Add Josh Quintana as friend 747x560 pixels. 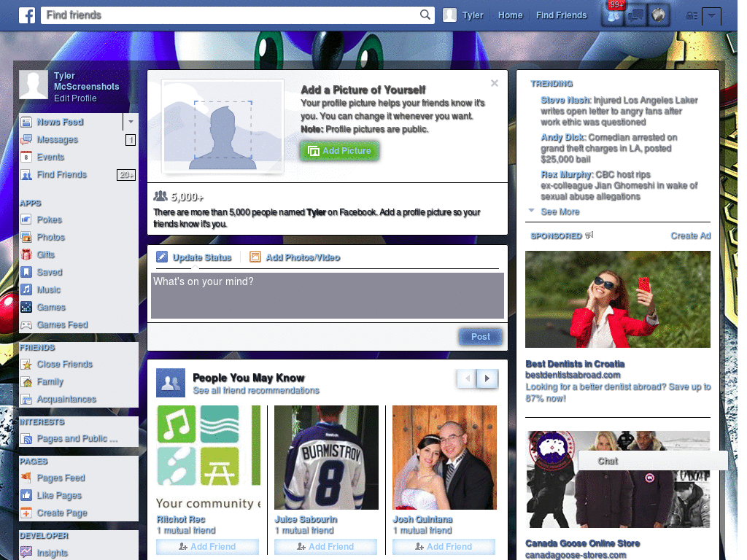[444, 547]
